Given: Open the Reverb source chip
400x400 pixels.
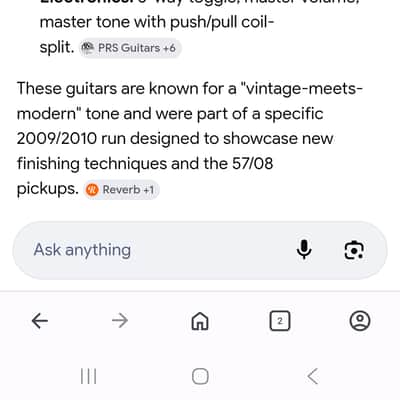Looking at the screenshot, I should click(x=121, y=190).
